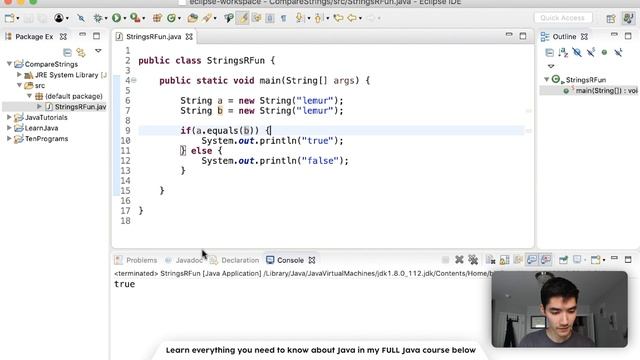
Task: Click the Clear Console icon
Action: point(491,260)
